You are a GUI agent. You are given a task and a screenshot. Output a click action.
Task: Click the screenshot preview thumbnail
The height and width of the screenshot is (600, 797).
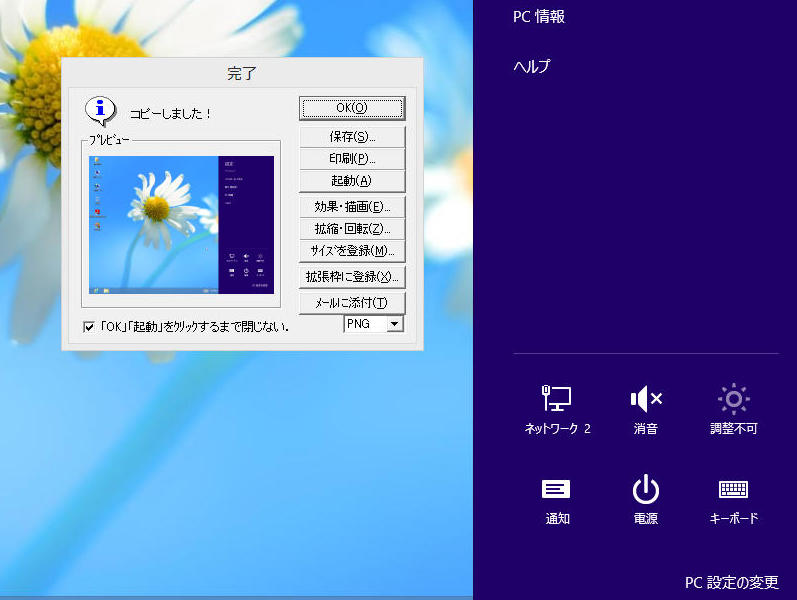180,223
